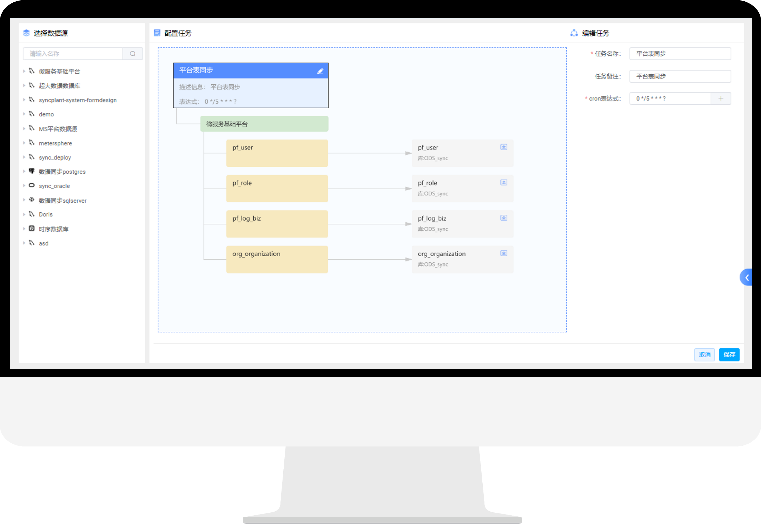
Task: Click the icon on org_organization target card
Action: click(503, 253)
